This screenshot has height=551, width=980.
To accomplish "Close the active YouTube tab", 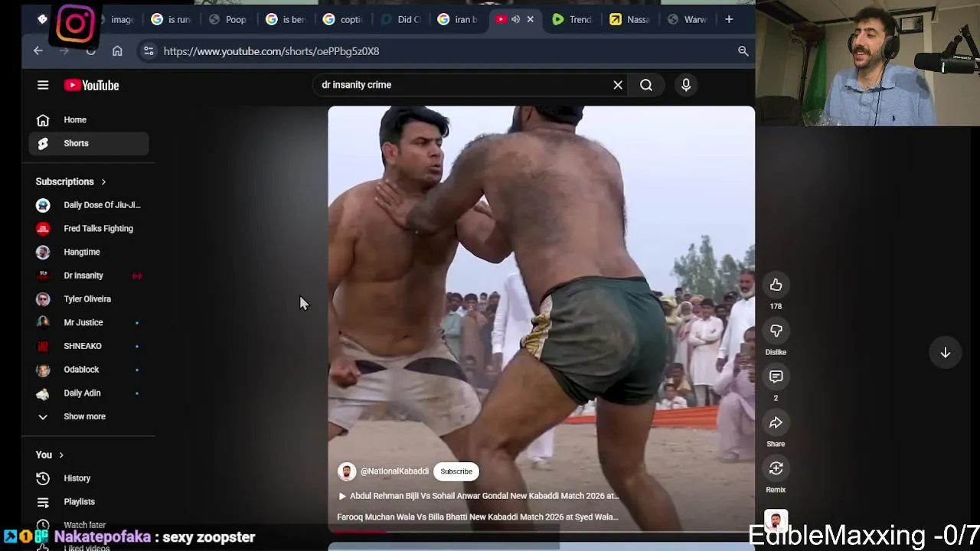I will coord(530,20).
